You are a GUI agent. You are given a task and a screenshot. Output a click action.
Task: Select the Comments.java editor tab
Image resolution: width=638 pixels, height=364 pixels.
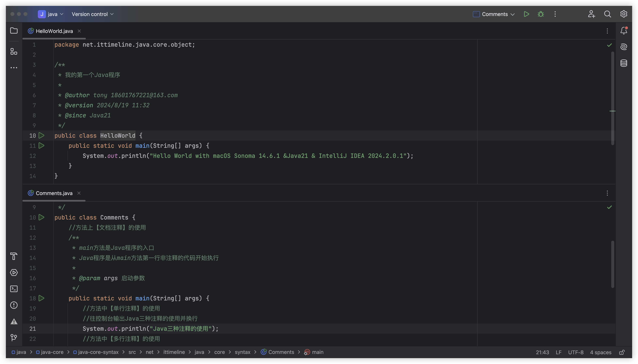point(54,193)
